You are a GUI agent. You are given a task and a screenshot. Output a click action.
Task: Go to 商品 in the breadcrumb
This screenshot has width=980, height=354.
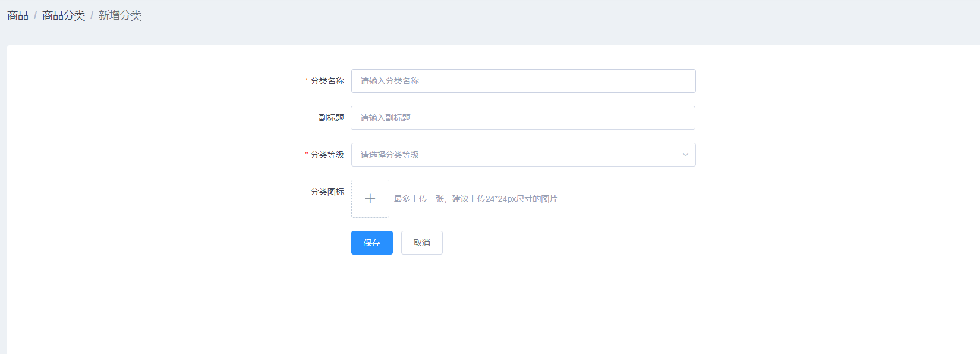click(x=18, y=15)
